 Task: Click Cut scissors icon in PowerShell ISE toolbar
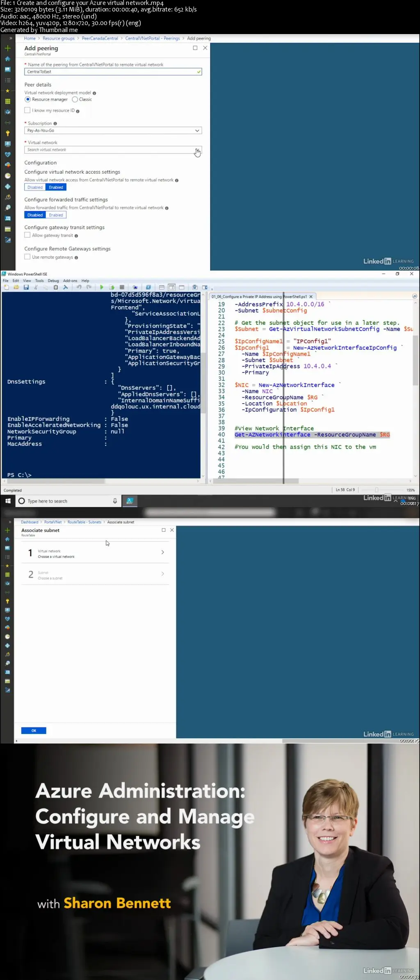(x=36, y=287)
